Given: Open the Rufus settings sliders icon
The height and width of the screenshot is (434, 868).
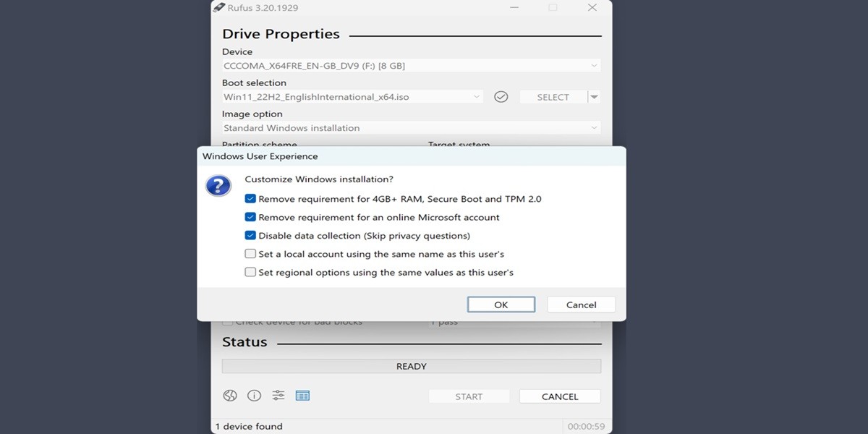Looking at the screenshot, I should [278, 396].
